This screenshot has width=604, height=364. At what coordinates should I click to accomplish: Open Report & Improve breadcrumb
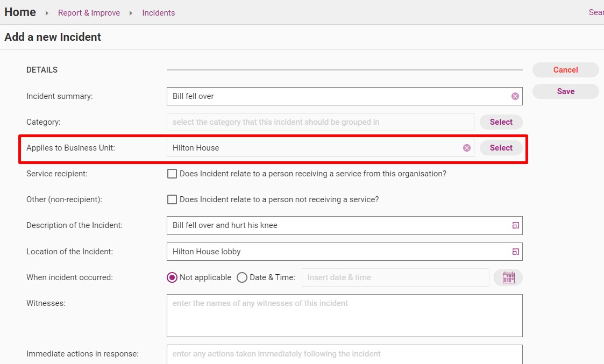89,13
